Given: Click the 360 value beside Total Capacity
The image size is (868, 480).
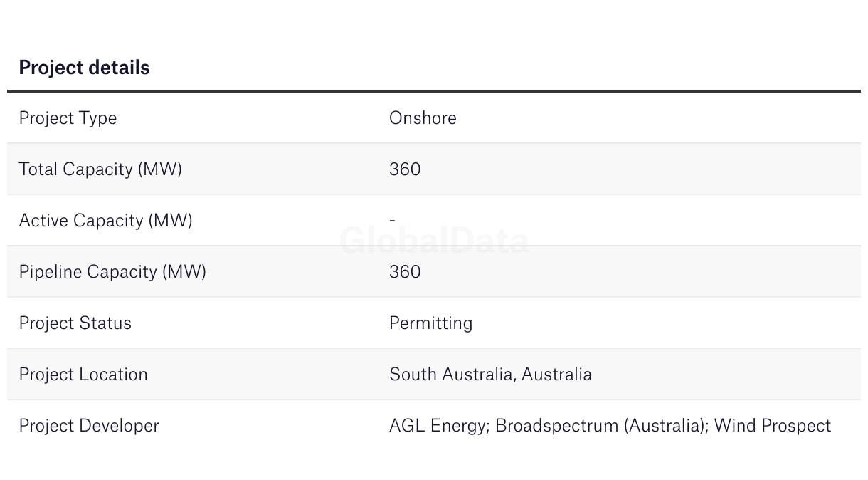Looking at the screenshot, I should pyautogui.click(x=405, y=169).
